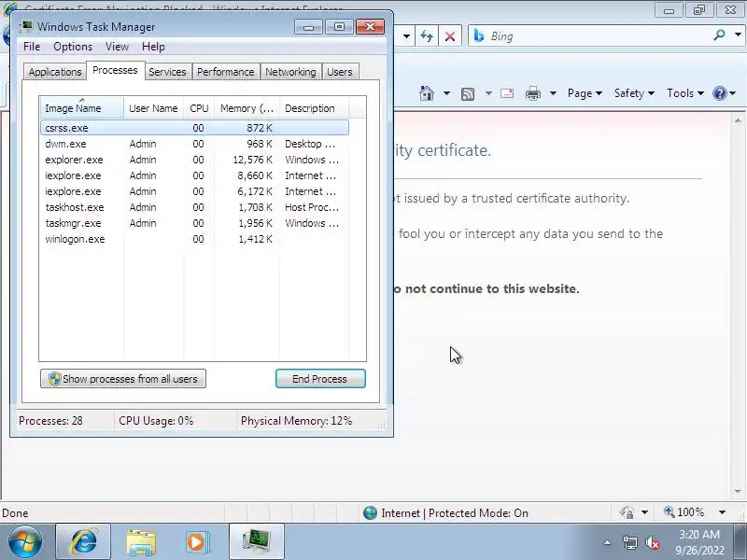This screenshot has height=560, width=747.
Task: Open the feeds dropdown arrow
Action: 488,93
